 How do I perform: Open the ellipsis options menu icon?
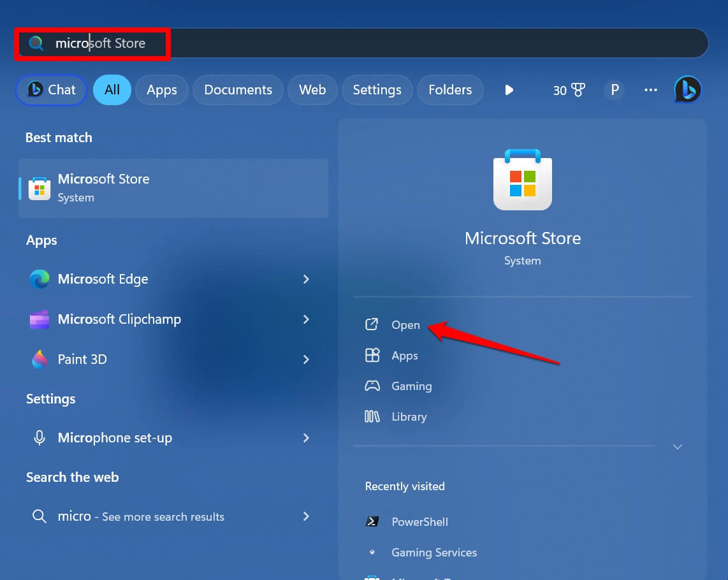coord(651,90)
